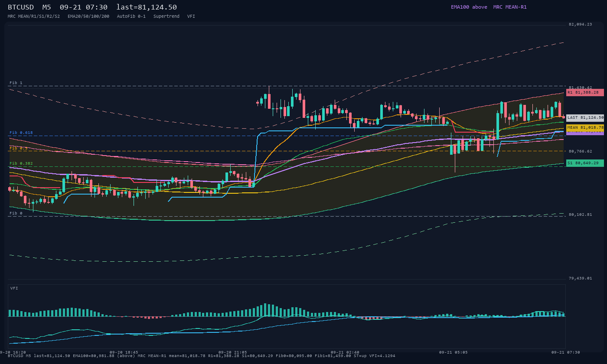
Task: Click the Fib 0 level label
Action: pos(16,213)
